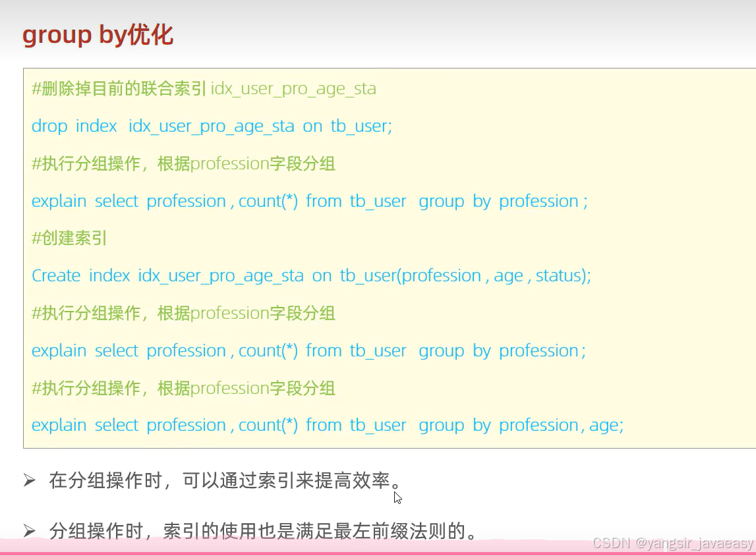756x556 pixels.
Task: Click the 'group by profession, age;' statement
Action: (x=328, y=426)
